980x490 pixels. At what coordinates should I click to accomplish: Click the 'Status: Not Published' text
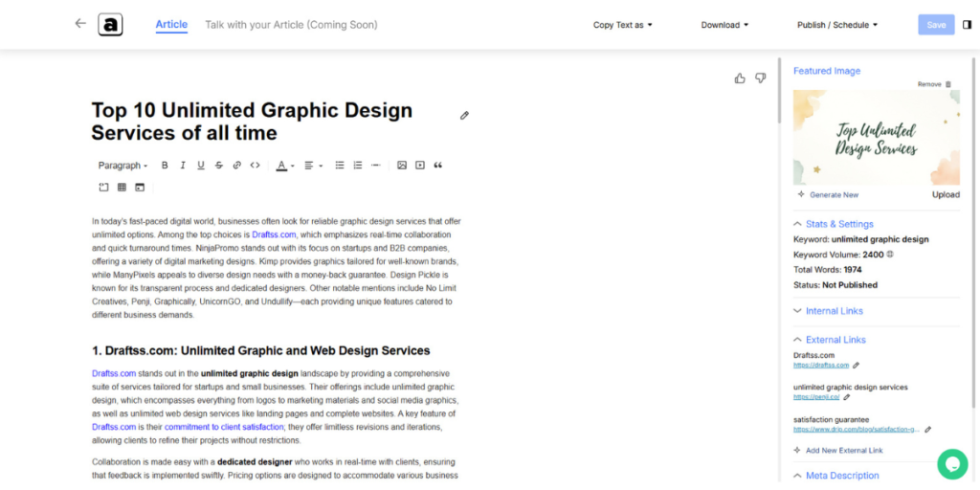click(835, 285)
